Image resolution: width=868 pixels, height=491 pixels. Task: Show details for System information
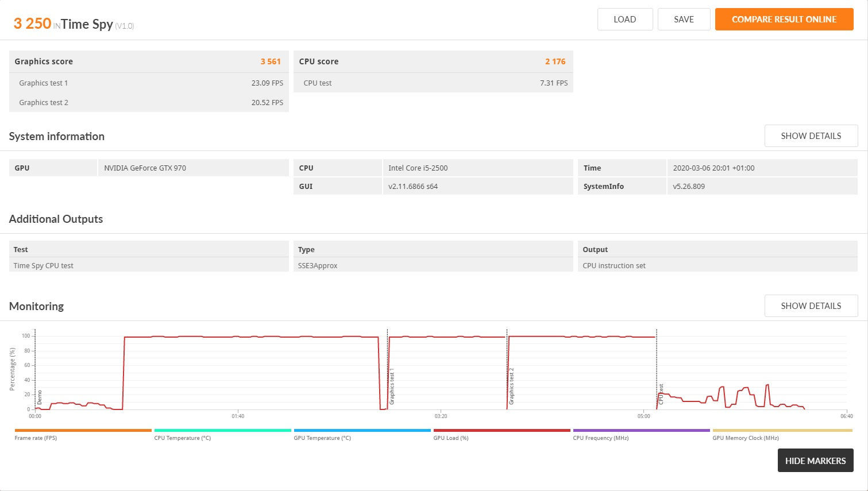click(x=811, y=136)
